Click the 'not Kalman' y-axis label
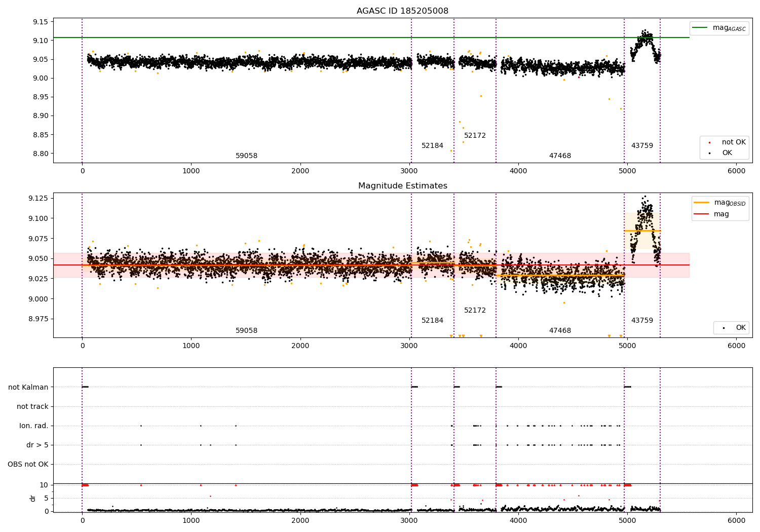 (x=28, y=387)
